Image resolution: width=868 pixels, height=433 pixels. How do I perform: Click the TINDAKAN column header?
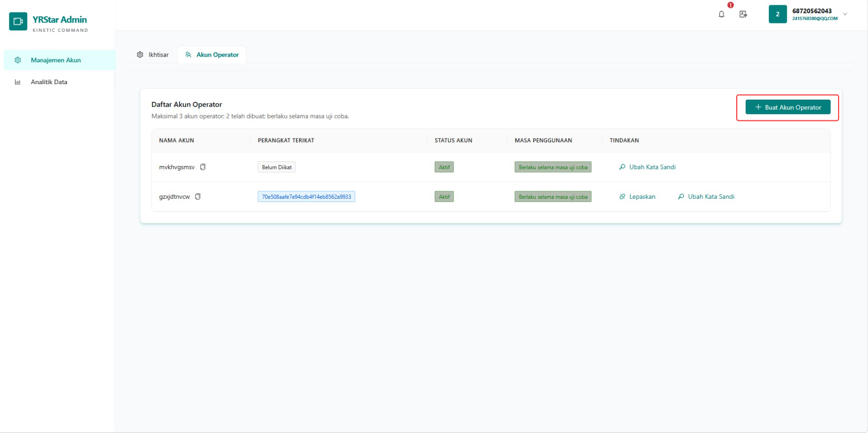(x=624, y=140)
